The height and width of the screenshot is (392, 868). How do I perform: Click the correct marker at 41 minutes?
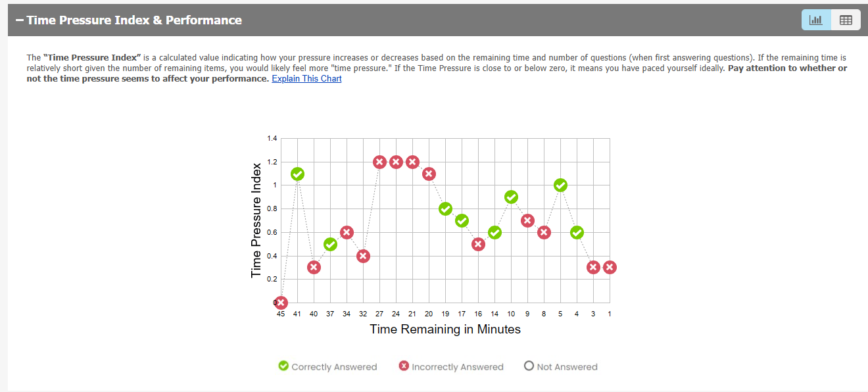coord(297,174)
